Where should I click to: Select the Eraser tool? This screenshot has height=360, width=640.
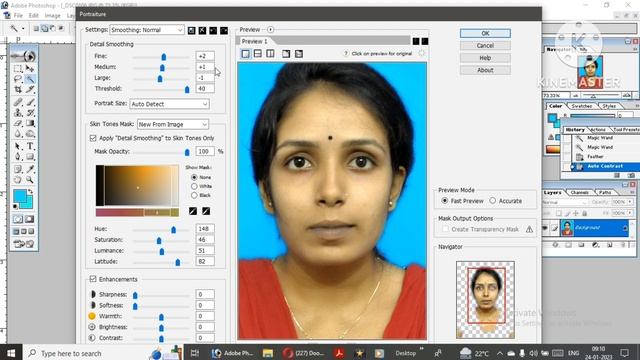[x=18, y=123]
